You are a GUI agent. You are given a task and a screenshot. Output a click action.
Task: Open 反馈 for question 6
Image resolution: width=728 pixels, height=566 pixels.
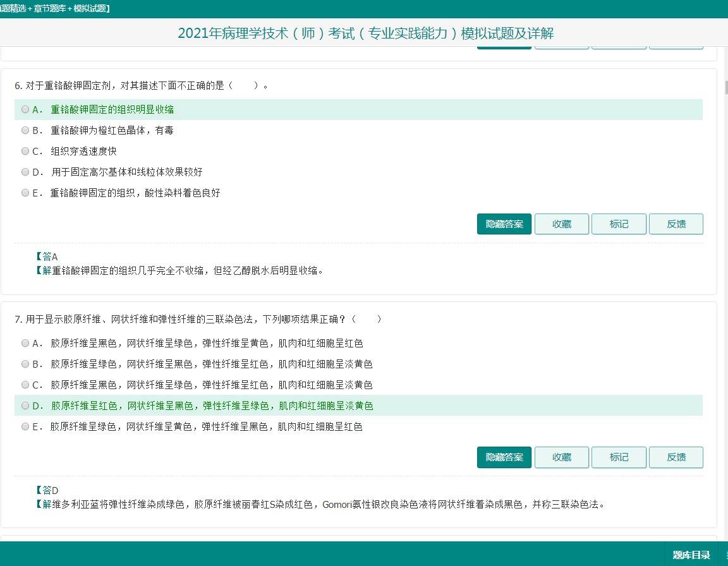676,224
